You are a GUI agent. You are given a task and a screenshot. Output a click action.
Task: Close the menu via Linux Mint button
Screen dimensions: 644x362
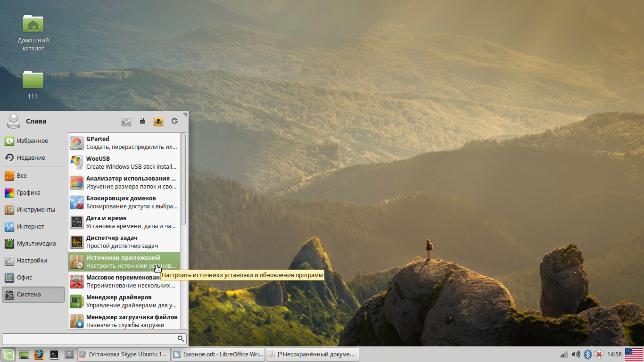click(8, 354)
